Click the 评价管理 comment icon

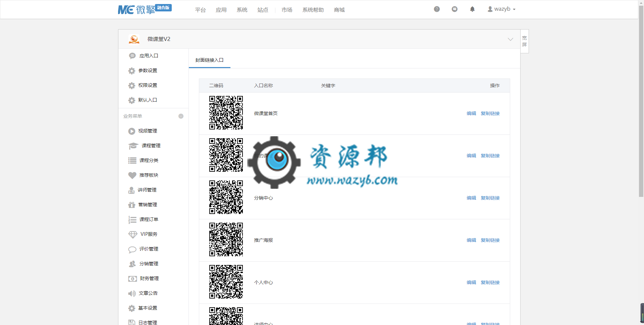pyautogui.click(x=132, y=250)
